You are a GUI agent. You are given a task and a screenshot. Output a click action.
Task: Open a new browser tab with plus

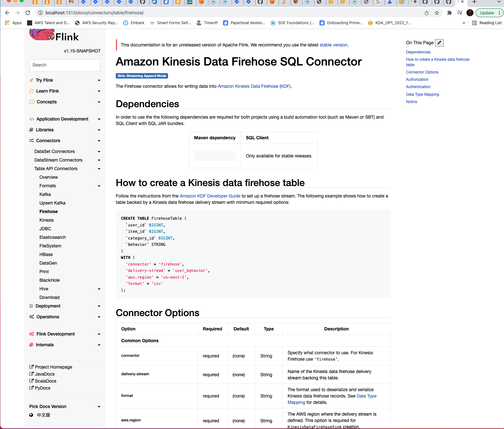(474, 2)
